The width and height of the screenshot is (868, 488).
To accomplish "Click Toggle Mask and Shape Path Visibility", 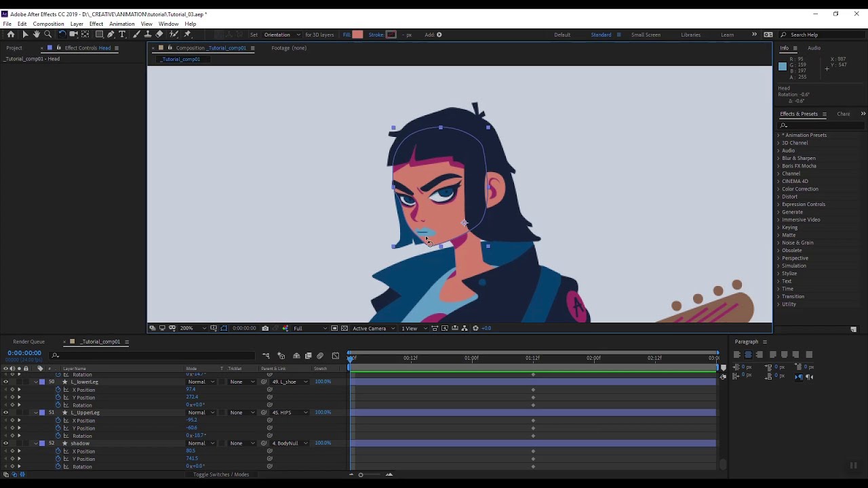I will [224, 328].
